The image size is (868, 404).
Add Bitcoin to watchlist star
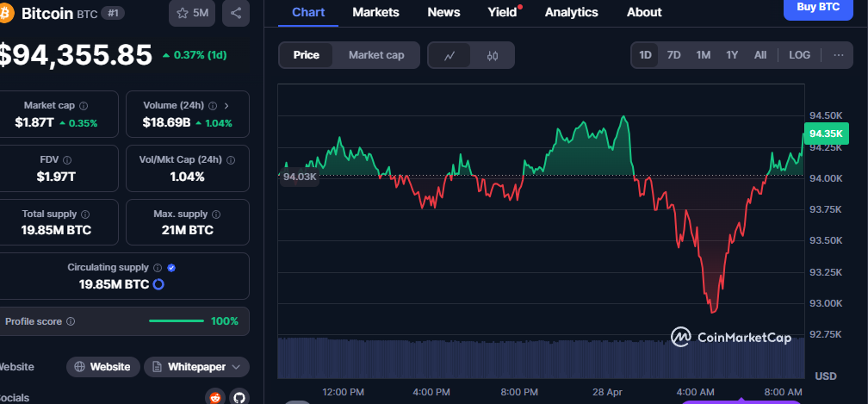(x=192, y=13)
